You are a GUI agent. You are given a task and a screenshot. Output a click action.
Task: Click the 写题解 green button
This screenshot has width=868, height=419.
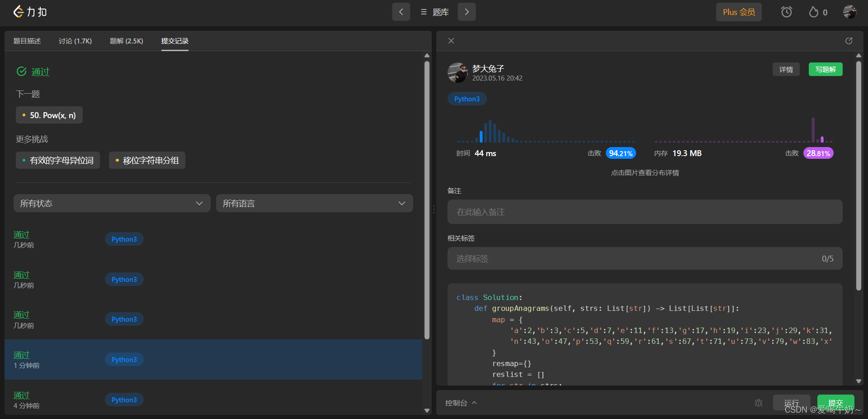click(826, 69)
